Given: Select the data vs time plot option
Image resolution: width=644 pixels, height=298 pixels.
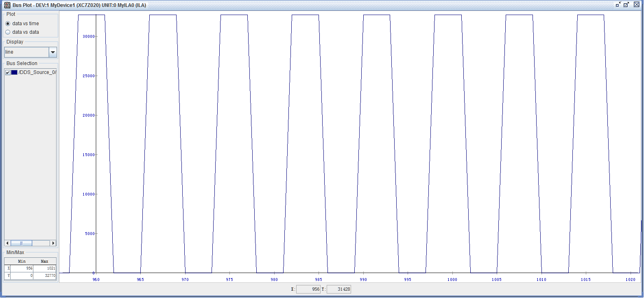Looking at the screenshot, I should coord(8,24).
